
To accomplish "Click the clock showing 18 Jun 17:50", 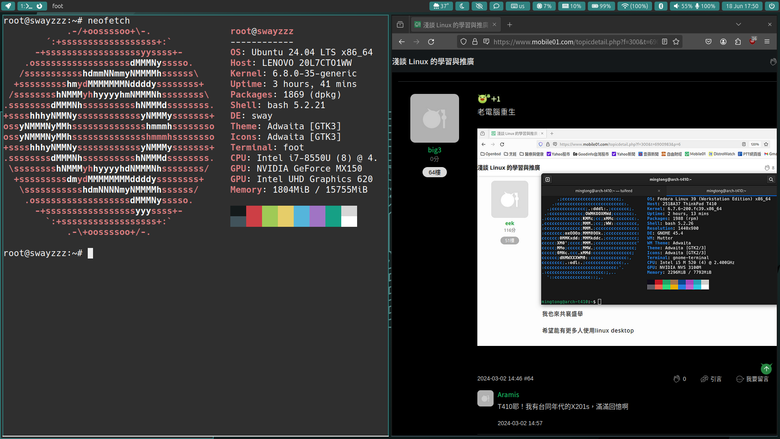I will (x=742, y=6).
